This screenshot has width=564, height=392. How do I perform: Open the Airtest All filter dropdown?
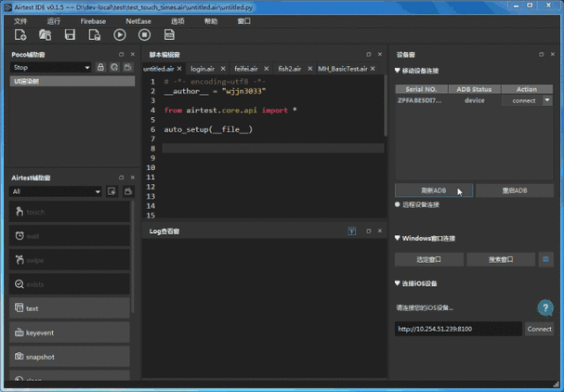pyautogui.click(x=56, y=191)
